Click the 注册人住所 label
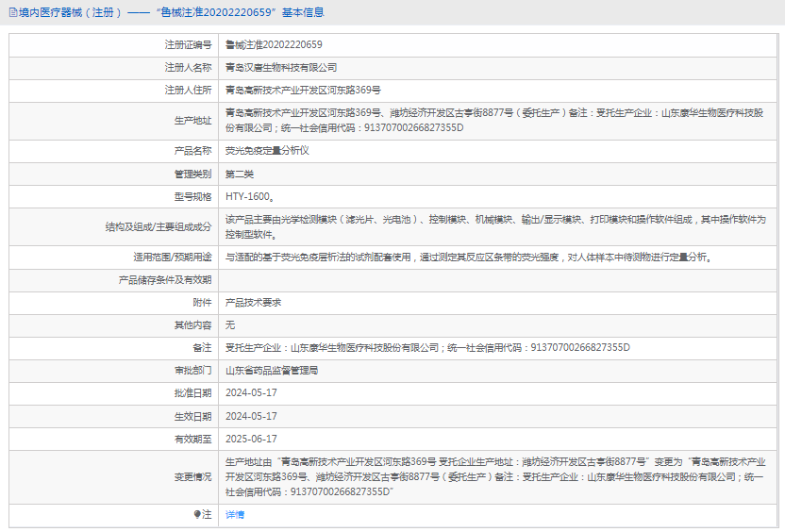The height and width of the screenshot is (532, 785). click(189, 91)
